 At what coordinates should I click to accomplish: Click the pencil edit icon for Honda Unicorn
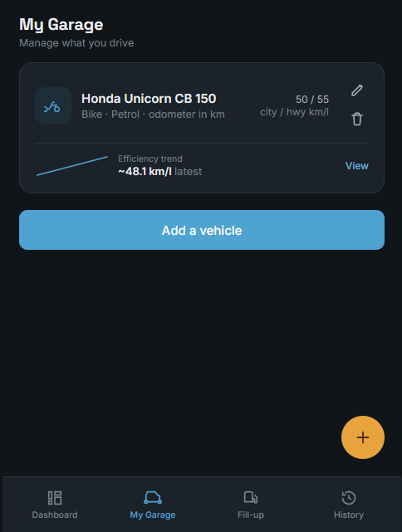(x=357, y=90)
